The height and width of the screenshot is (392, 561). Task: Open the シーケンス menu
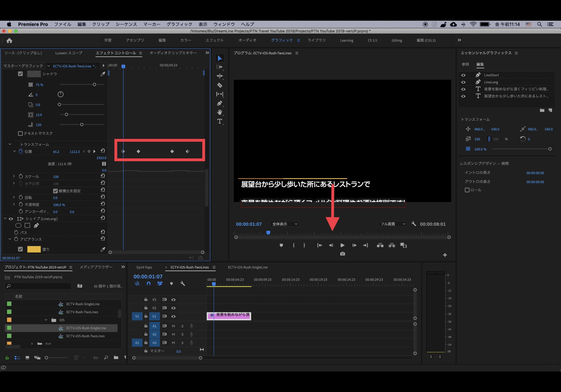pos(126,24)
